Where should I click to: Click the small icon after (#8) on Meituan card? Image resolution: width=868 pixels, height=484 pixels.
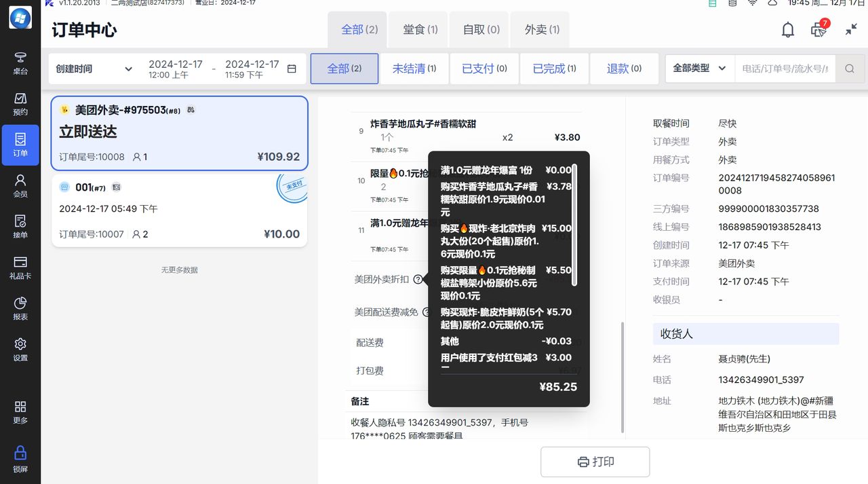191,109
